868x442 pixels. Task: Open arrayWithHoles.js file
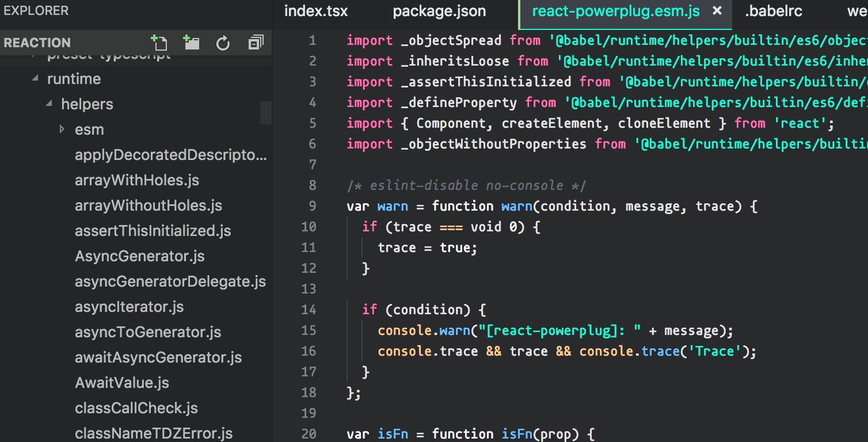pyautogui.click(x=136, y=180)
